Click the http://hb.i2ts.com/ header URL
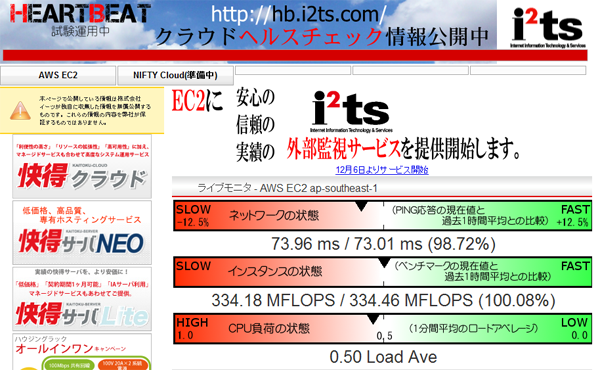Image resolution: width=600 pixels, height=370 pixels. click(x=298, y=14)
